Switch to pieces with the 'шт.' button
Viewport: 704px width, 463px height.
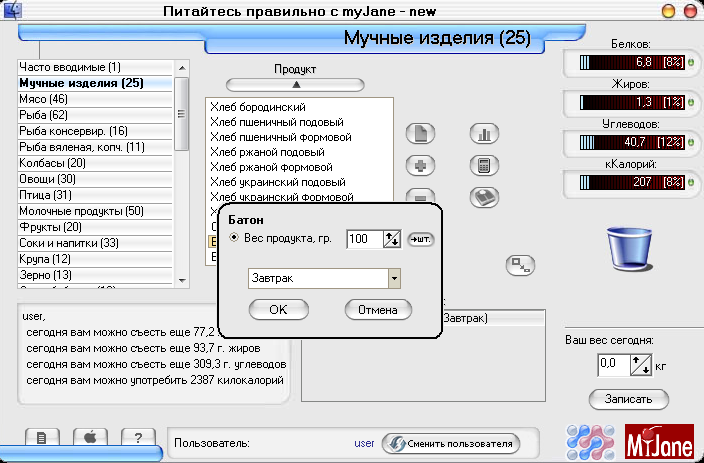(x=421, y=239)
